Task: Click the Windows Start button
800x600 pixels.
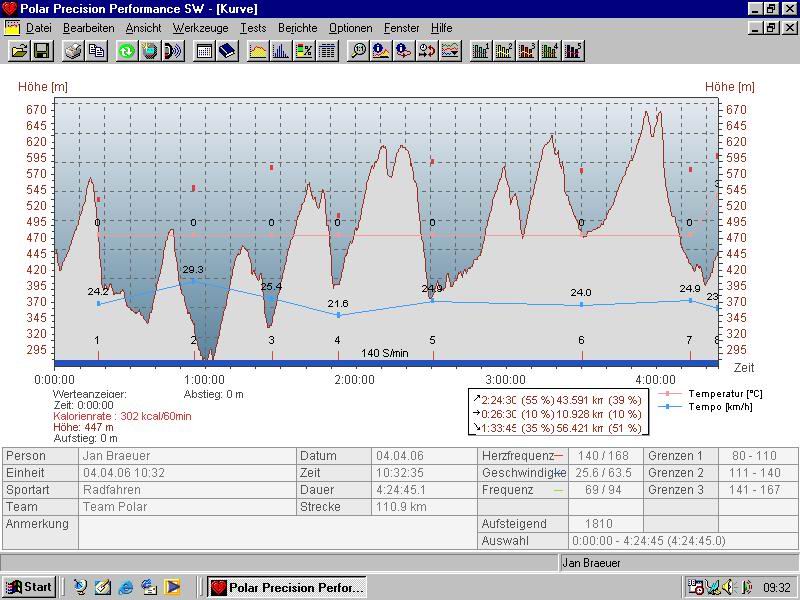Action: (x=29, y=587)
